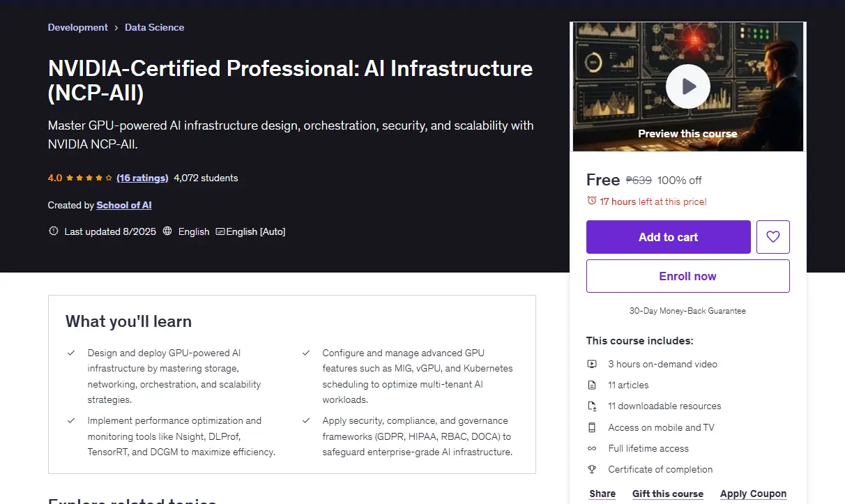The image size is (845, 504).
Task: Click 'Last updated 8/2025' text
Action: [109, 231]
